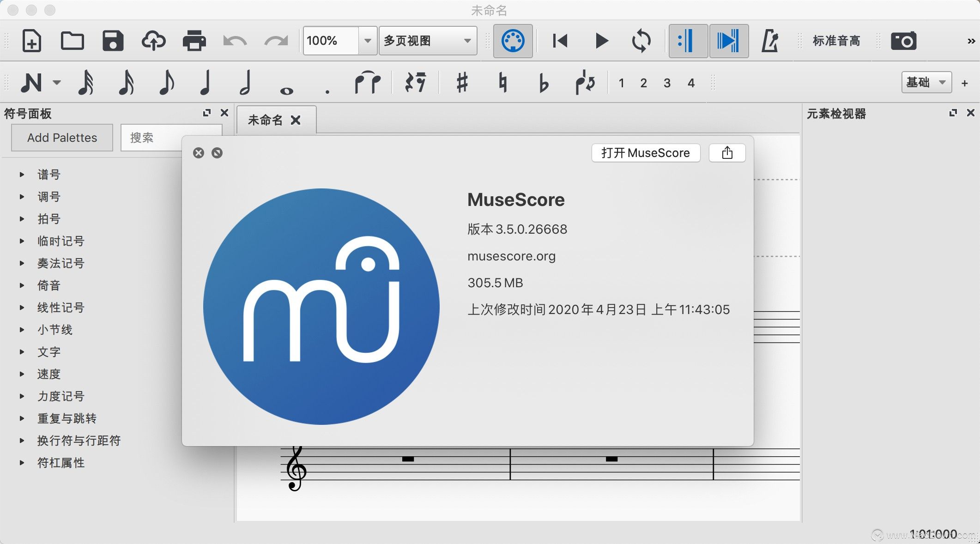
Task: Apply a sharp accidental
Action: [x=462, y=83]
